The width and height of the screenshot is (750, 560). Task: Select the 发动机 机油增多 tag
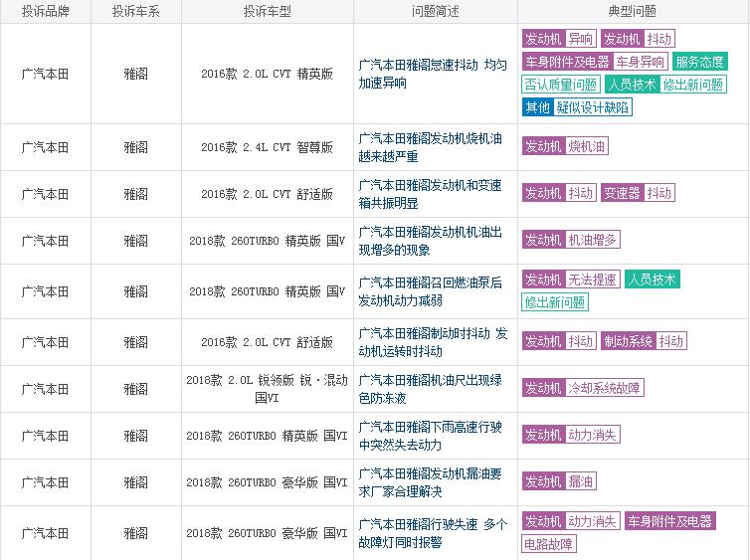571,240
